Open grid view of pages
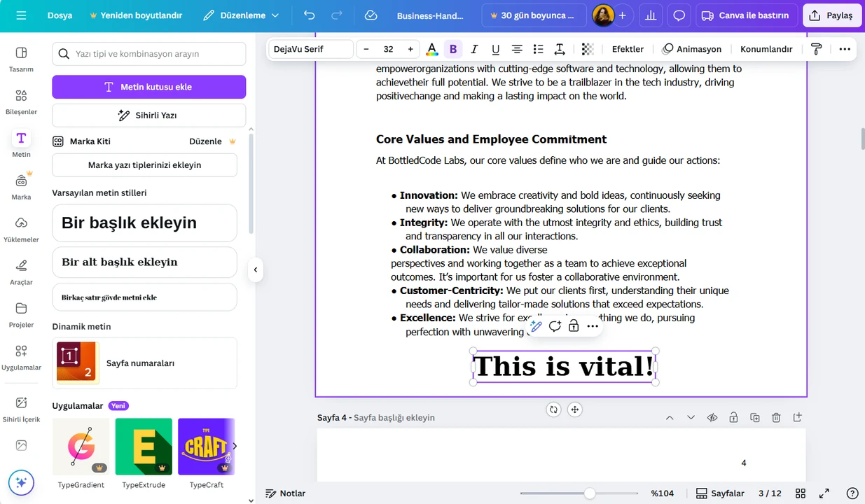 (x=801, y=493)
